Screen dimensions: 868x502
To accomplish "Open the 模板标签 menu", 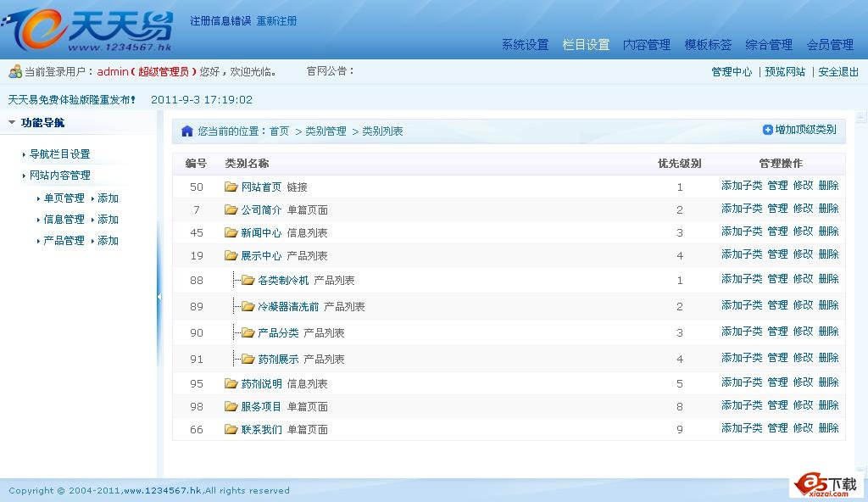I will (708, 45).
